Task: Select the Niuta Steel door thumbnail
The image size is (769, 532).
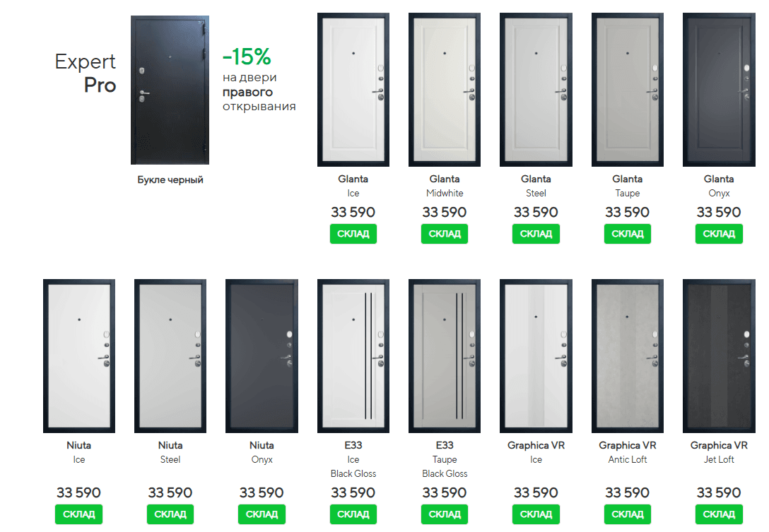Action: (x=170, y=356)
